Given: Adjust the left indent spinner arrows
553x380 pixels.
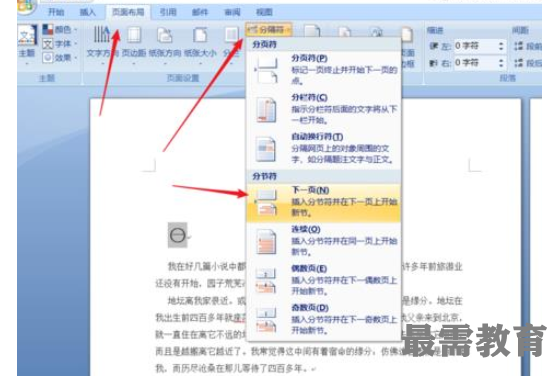Looking at the screenshot, I should [501, 46].
